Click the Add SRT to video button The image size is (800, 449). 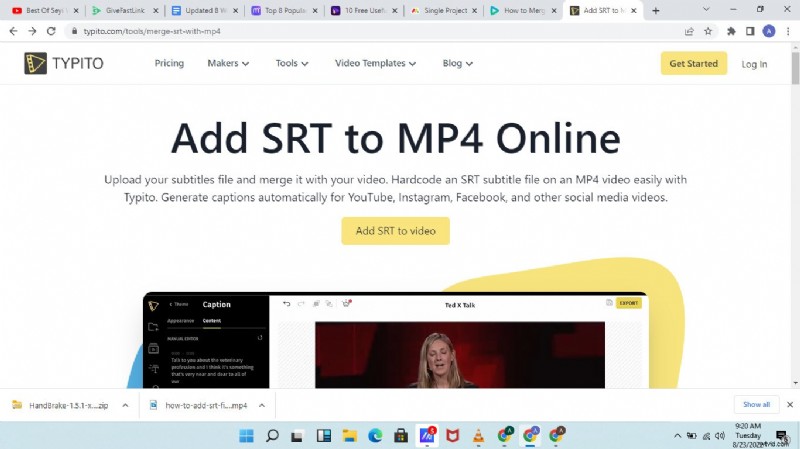(x=395, y=231)
